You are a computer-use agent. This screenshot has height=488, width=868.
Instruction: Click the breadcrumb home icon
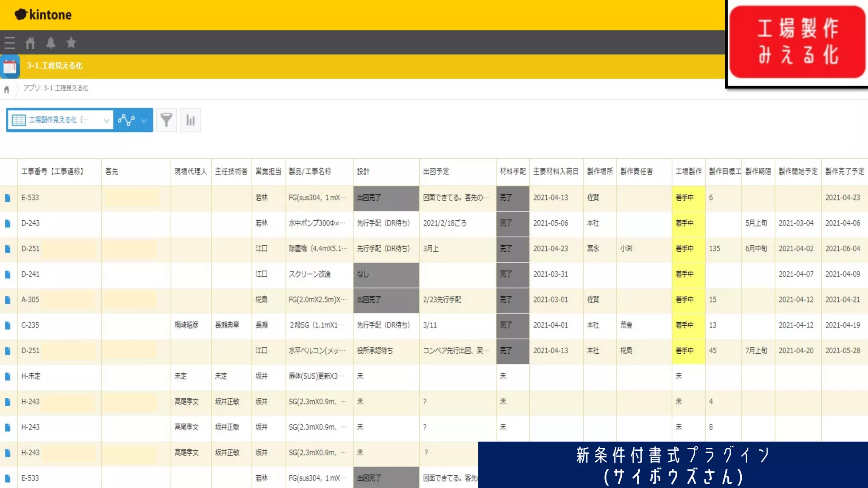(6, 89)
